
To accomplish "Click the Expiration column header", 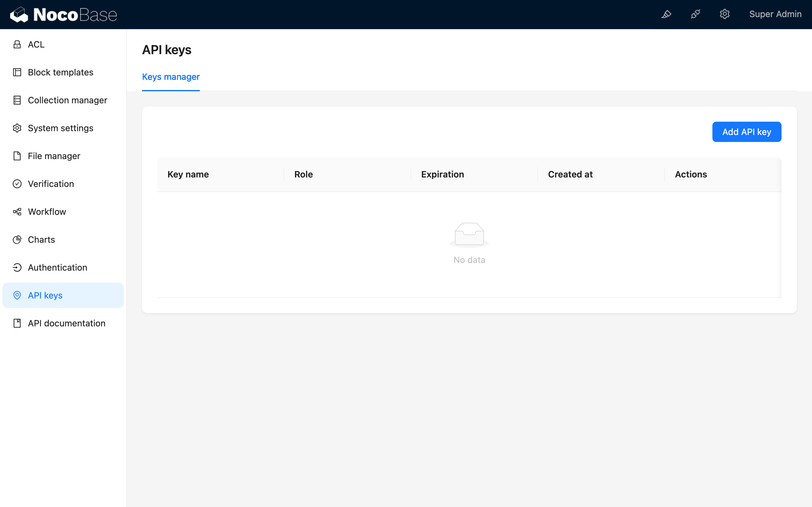I will coord(442,174).
